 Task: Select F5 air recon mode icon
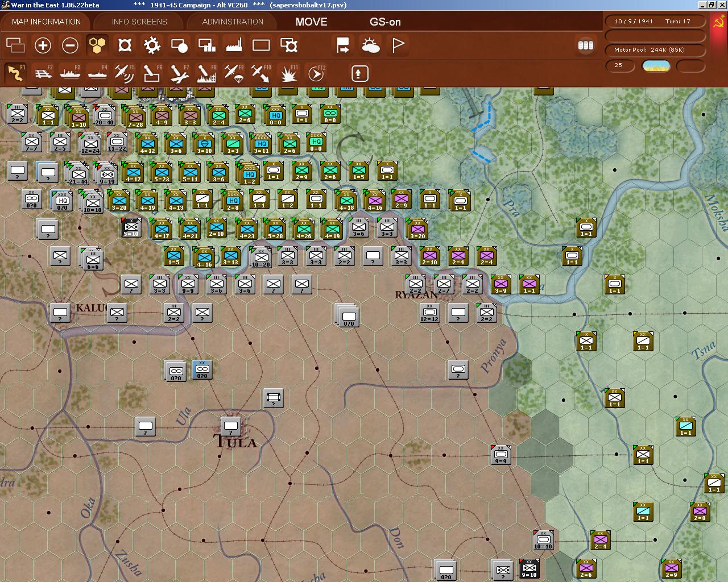(x=125, y=73)
